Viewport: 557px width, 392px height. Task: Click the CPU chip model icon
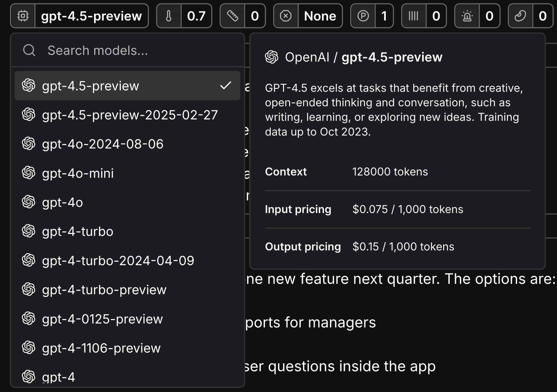click(23, 16)
